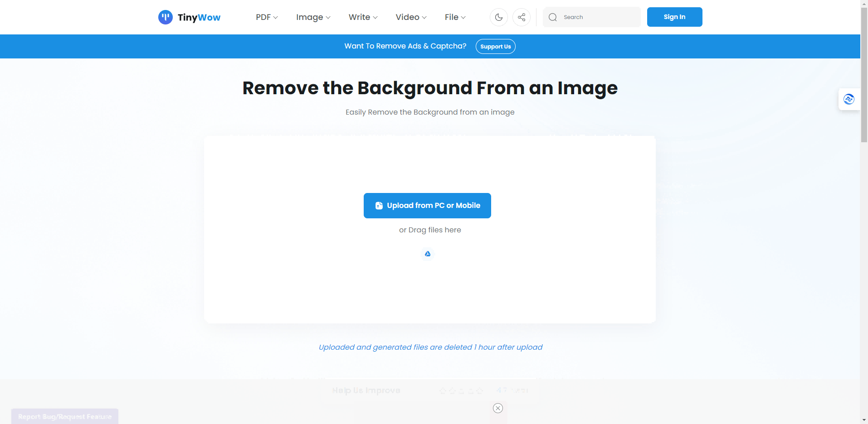Upload from Google Drive icon

coord(427,254)
